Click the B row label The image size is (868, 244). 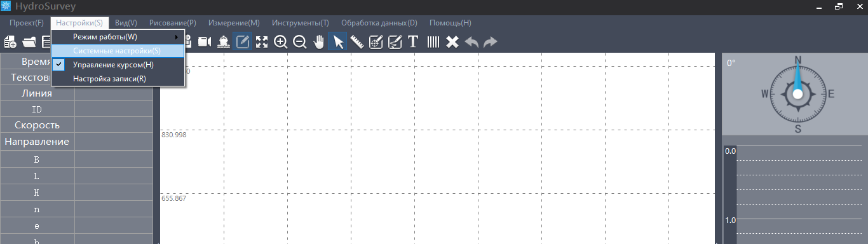[37, 159]
